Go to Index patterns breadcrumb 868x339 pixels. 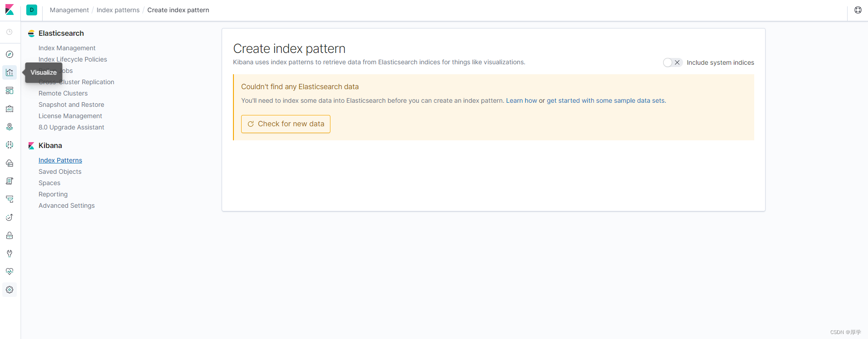118,10
